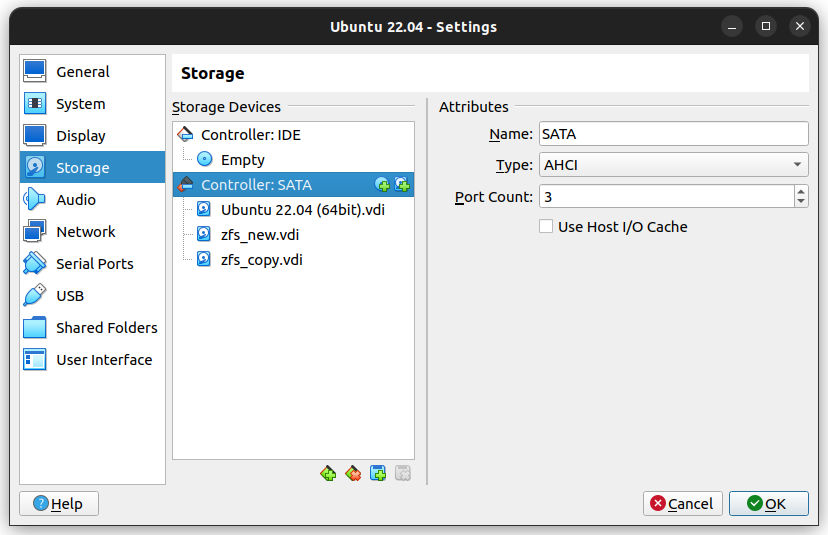Click the OK button

[x=768, y=504]
